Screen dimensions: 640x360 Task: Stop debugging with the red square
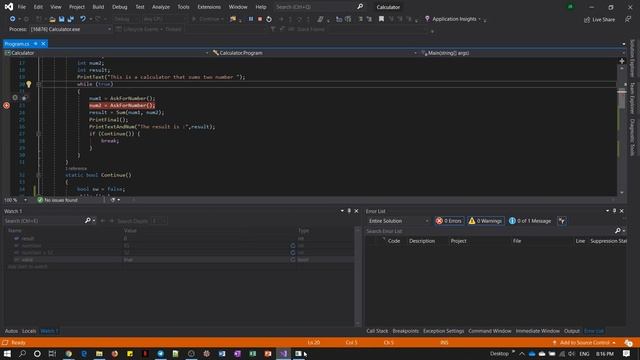[x=260, y=19]
